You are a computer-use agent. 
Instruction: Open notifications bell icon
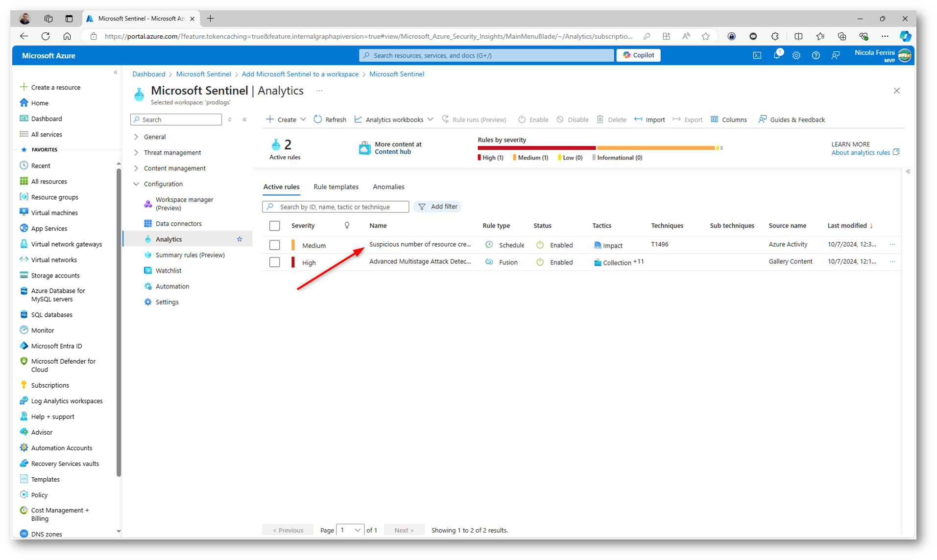(777, 55)
